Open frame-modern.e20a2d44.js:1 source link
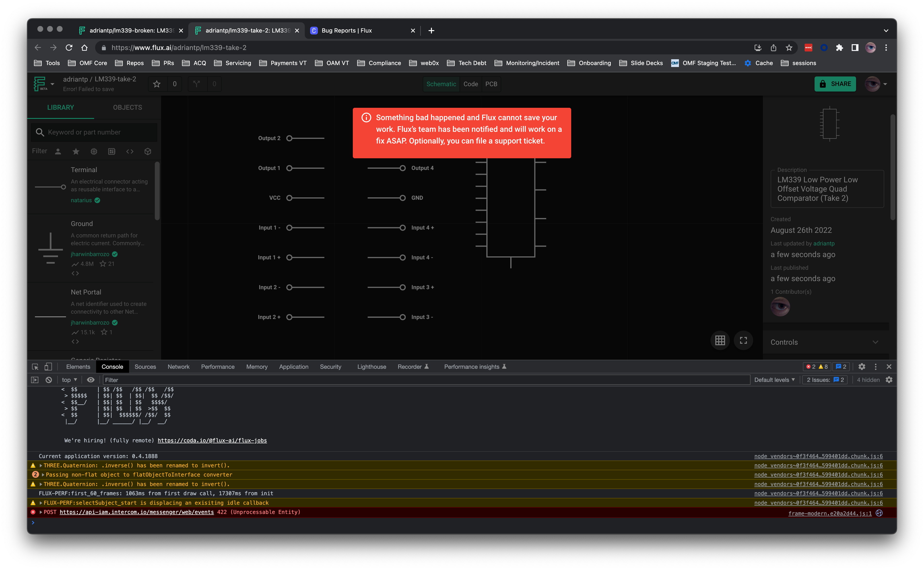Viewport: 924px width, 570px height. click(x=830, y=513)
